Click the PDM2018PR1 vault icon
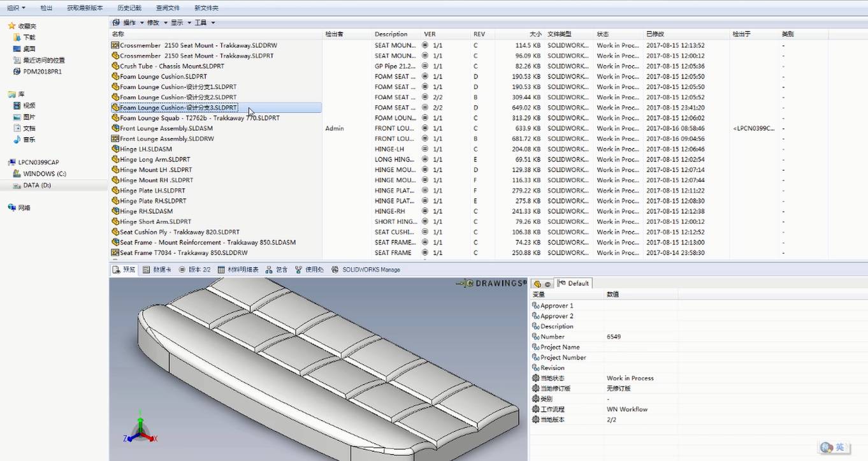 pos(17,71)
